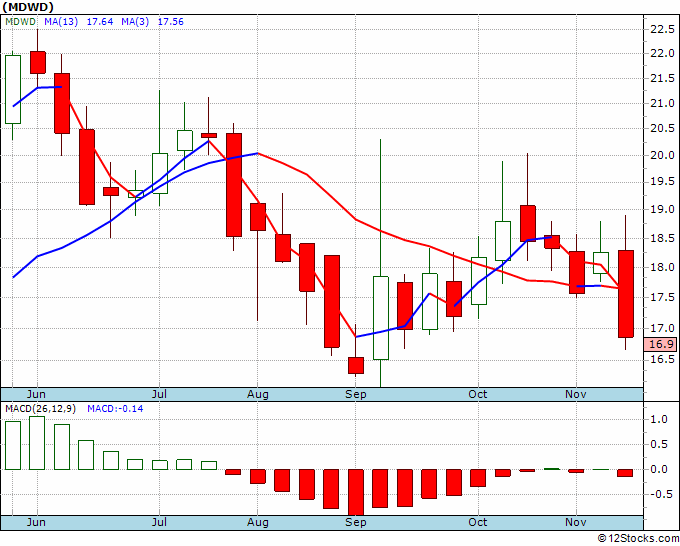The image size is (680, 546).
Task: Click the 0.5 MACD axis label
Action: point(659,444)
